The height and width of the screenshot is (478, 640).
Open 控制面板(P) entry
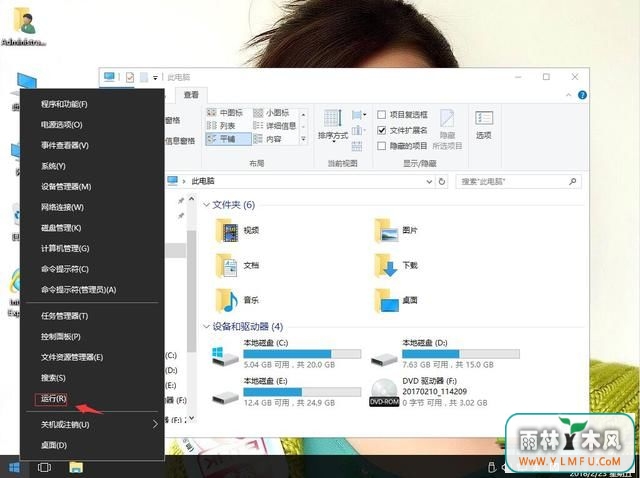(x=60, y=336)
